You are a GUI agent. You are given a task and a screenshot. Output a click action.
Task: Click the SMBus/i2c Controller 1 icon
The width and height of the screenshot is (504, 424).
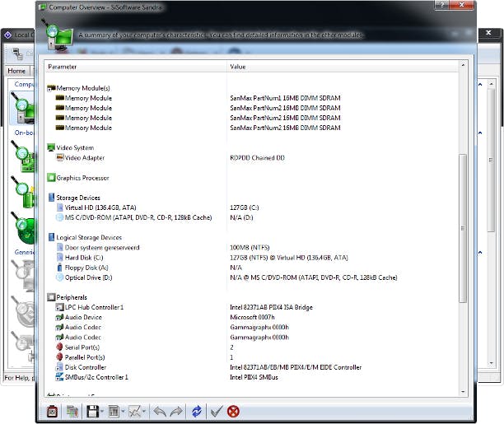[x=59, y=377]
